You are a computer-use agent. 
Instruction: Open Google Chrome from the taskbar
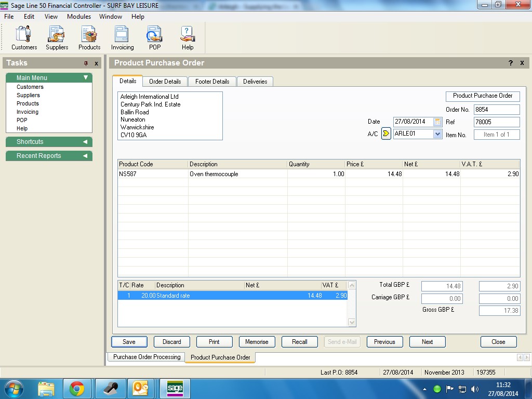tap(77, 389)
